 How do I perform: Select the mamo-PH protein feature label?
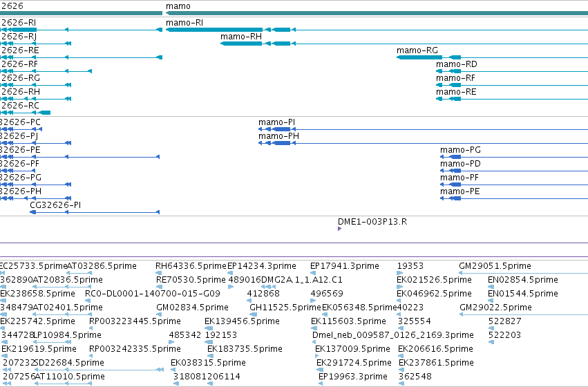(x=278, y=136)
